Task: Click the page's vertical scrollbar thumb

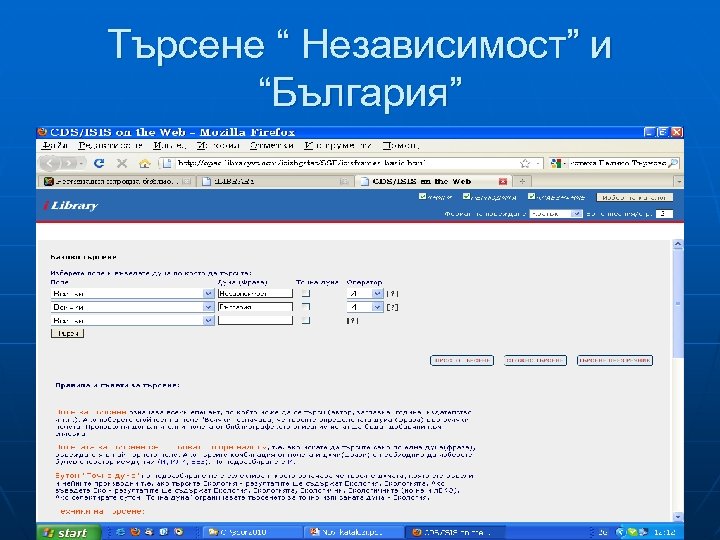Action: point(678,303)
